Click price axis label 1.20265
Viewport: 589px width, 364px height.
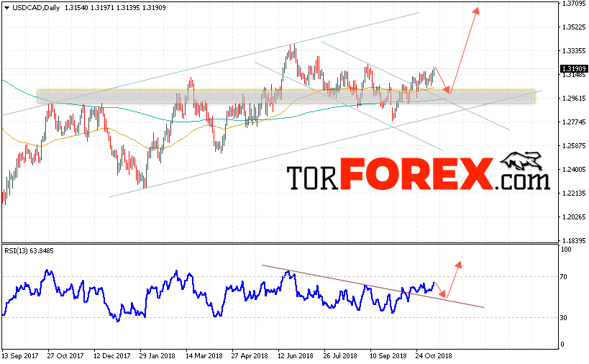pyautogui.click(x=574, y=217)
